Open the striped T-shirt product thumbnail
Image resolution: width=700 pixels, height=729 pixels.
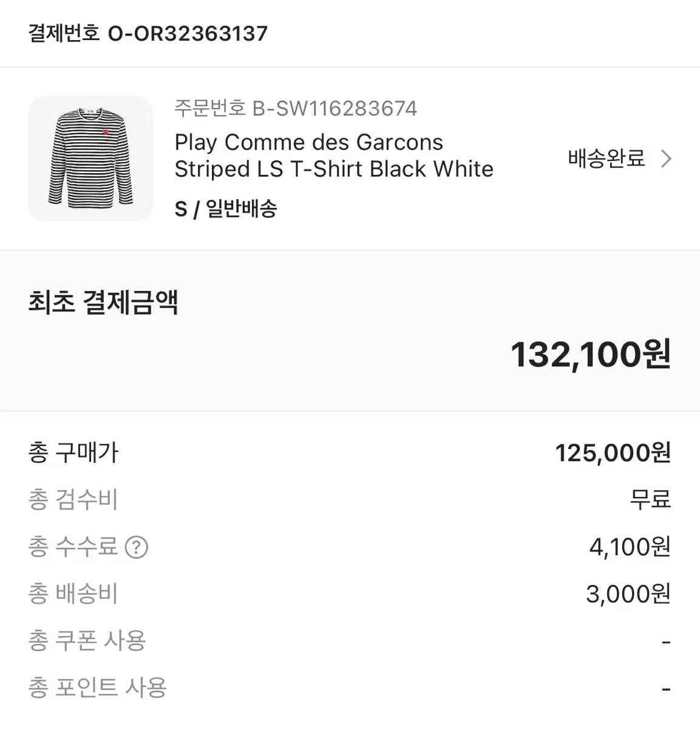(x=90, y=159)
